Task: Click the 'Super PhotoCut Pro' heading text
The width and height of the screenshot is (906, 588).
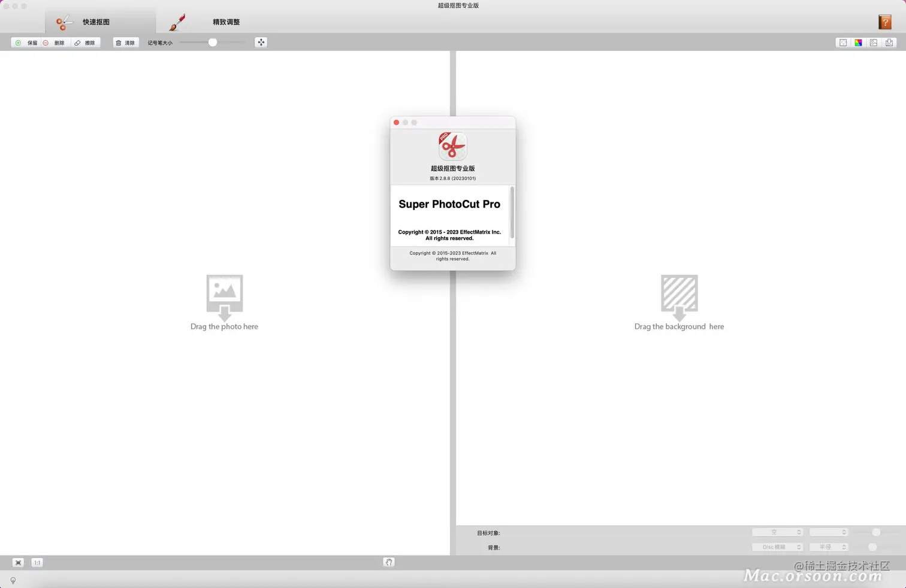Action: (449, 204)
